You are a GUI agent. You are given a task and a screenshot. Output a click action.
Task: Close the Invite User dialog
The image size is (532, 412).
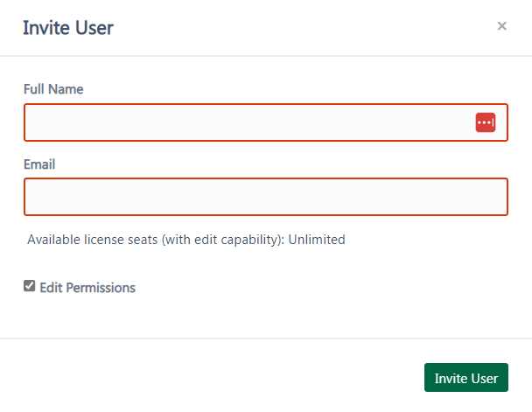tap(501, 26)
